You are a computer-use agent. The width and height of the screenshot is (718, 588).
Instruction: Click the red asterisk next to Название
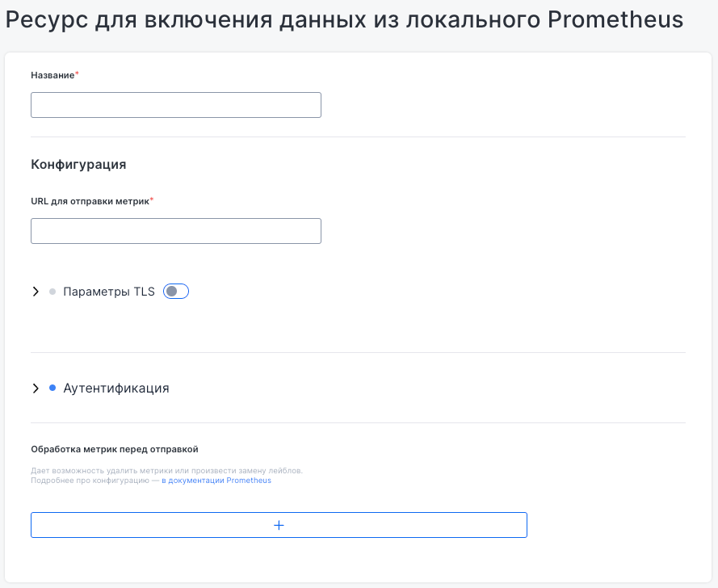tap(78, 74)
